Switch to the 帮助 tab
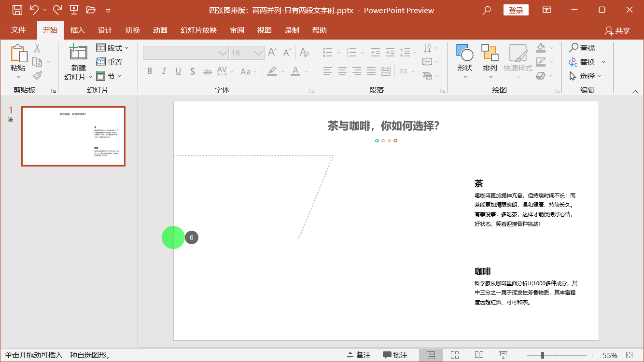The width and height of the screenshot is (644, 362). click(320, 30)
